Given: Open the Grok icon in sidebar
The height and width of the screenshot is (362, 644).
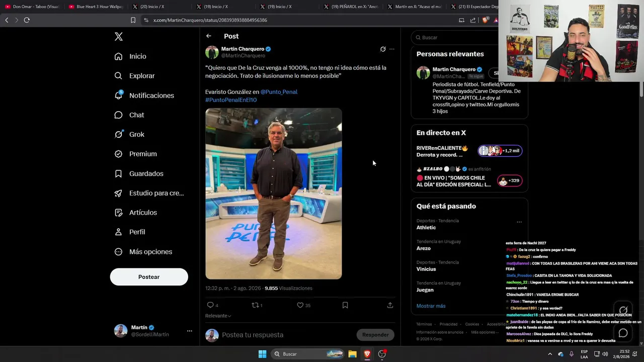Looking at the screenshot, I should (x=118, y=134).
